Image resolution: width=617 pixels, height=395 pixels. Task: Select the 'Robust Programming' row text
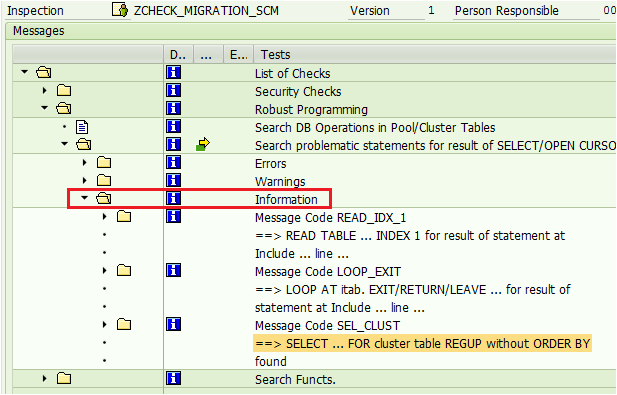click(x=311, y=110)
